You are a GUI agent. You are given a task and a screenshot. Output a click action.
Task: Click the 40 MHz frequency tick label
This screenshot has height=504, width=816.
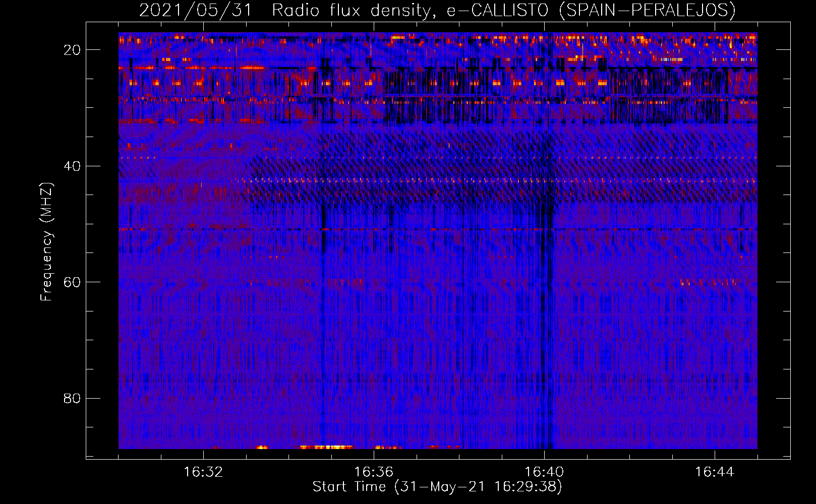click(72, 166)
